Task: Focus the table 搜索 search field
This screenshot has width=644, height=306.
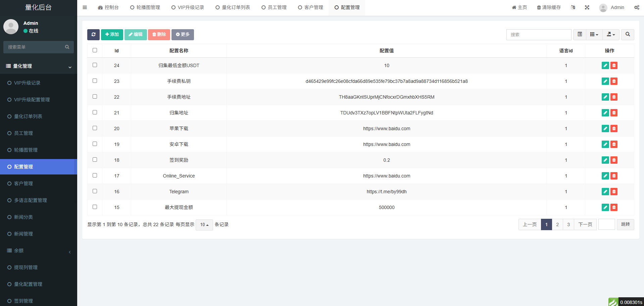Action: (x=539, y=35)
